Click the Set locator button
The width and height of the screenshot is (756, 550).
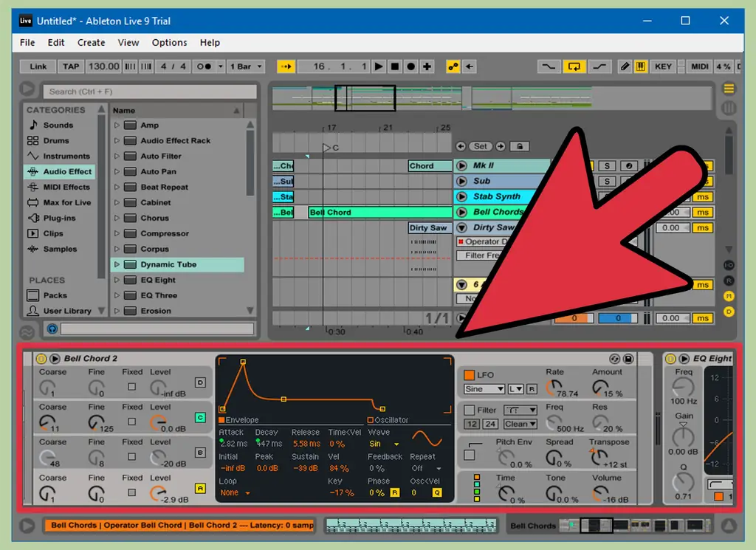[480, 146]
